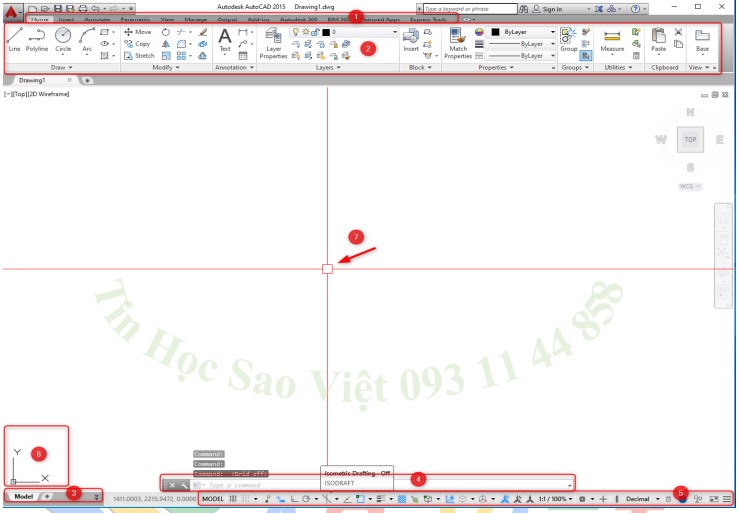The height and width of the screenshot is (513, 739).
Task: Expand the Layers panel
Action: pos(328,67)
